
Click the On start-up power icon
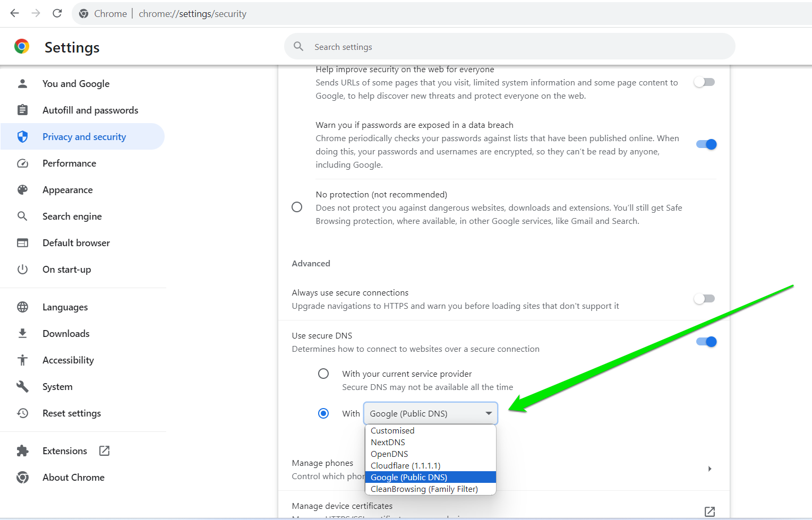tap(22, 269)
